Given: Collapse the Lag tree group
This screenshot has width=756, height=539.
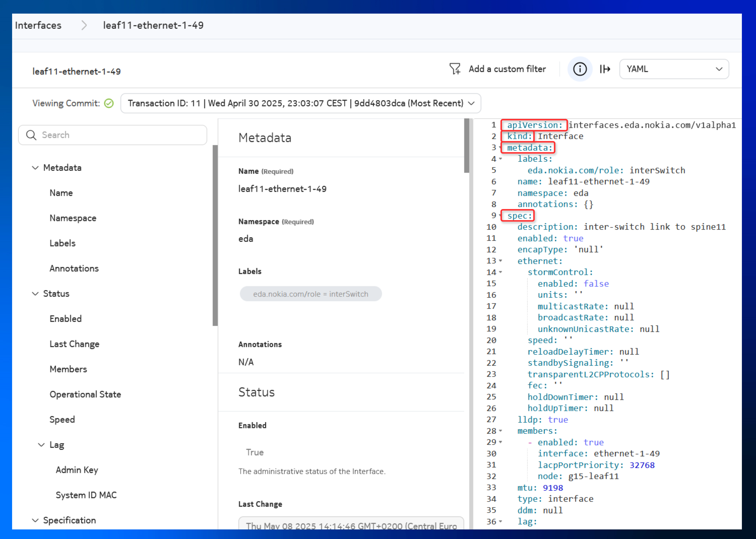Looking at the screenshot, I should tap(41, 445).
